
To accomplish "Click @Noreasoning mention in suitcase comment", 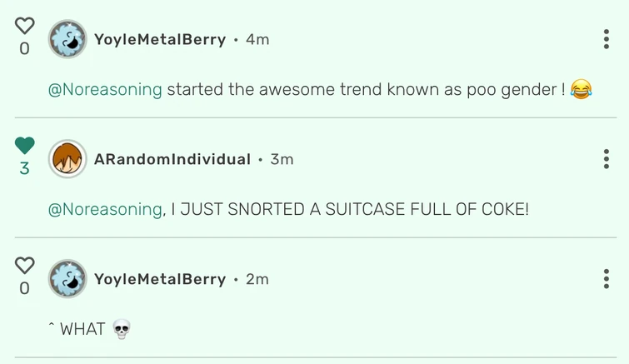I will coord(105,209).
